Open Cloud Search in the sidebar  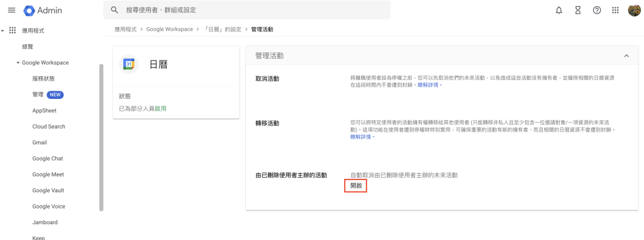coord(48,127)
